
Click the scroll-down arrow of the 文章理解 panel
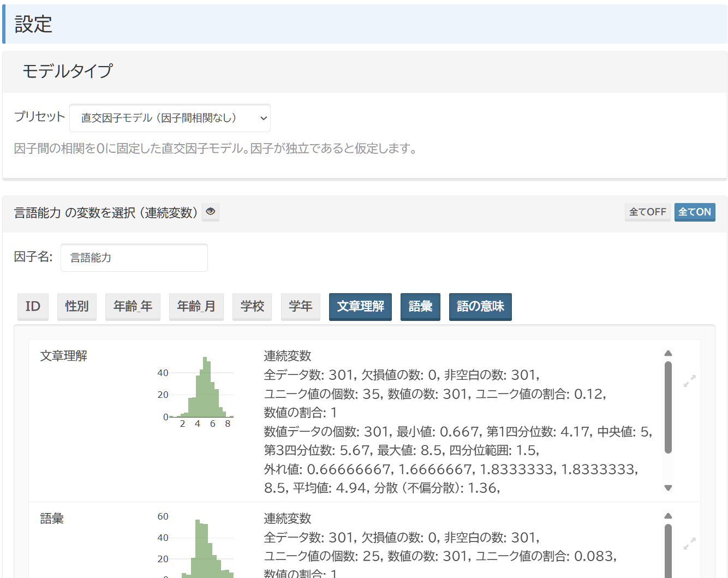[668, 488]
